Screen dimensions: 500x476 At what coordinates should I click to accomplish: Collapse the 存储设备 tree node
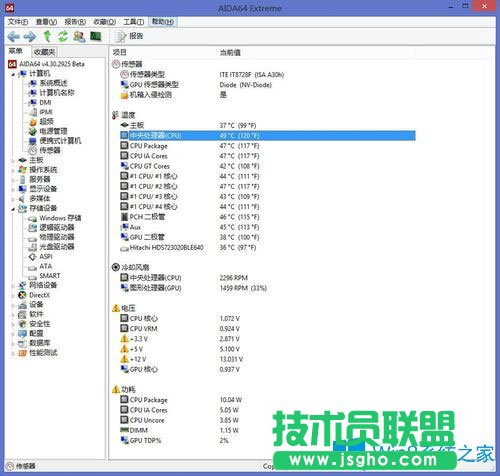click(13, 209)
